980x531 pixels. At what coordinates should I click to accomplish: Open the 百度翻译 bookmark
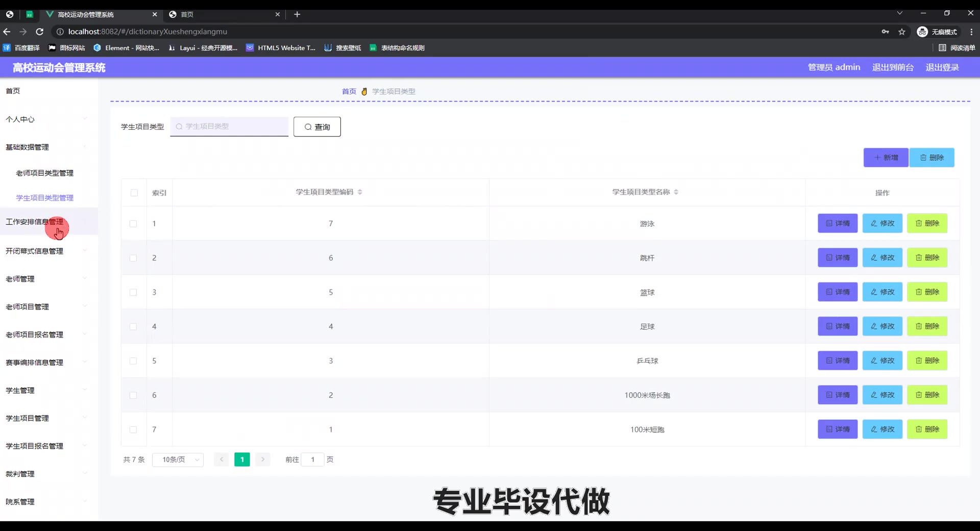pos(21,48)
